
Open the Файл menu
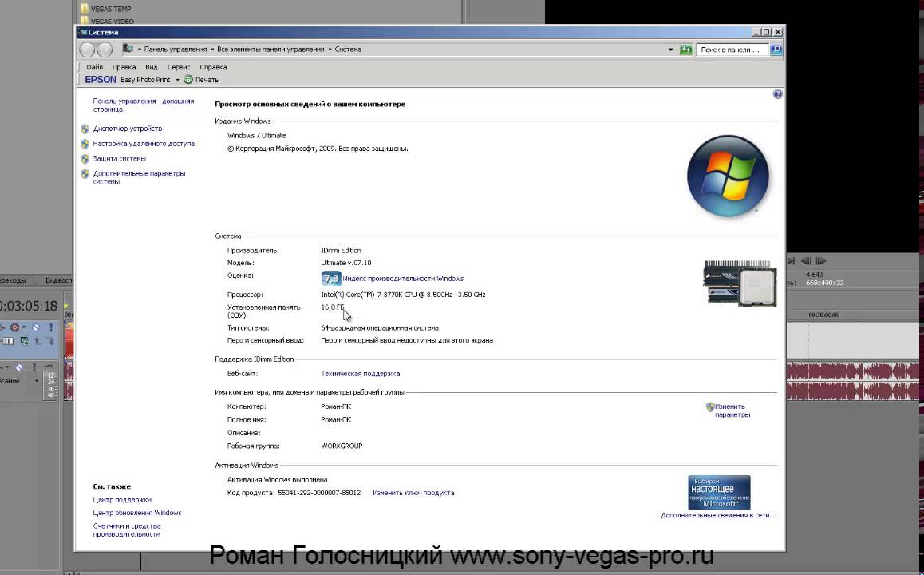(x=94, y=67)
